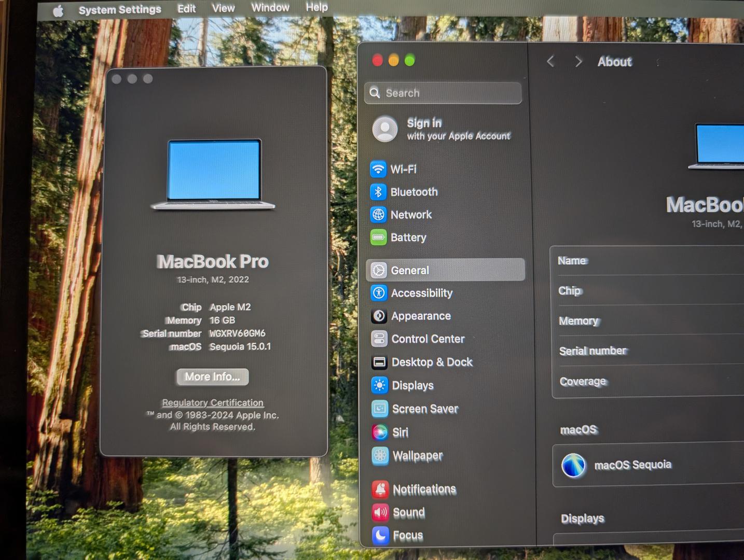Viewport: 744px width, 560px height.
Task: Click the Coverage row label
Action: point(583,381)
